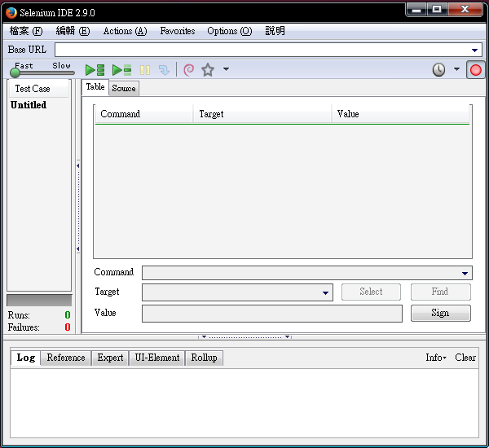The height and width of the screenshot is (448, 489).
Task: Click the Failures count value
Action: click(68, 327)
